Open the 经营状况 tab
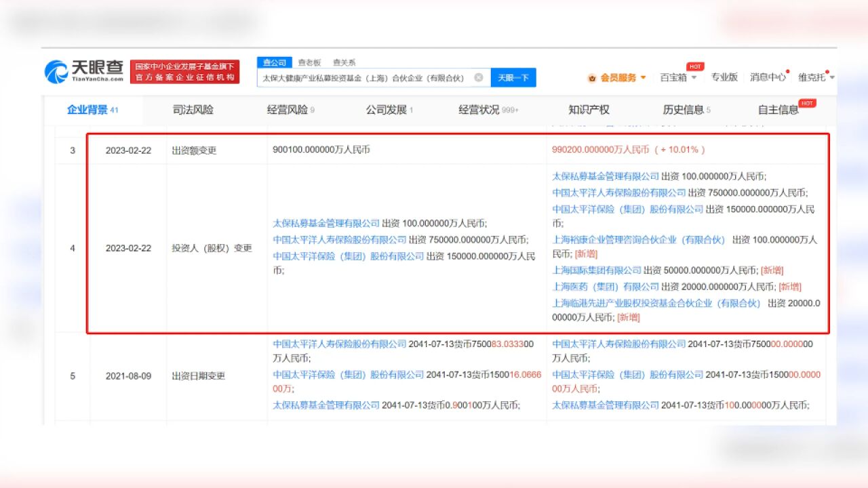This screenshot has width=868, height=488. [x=488, y=110]
